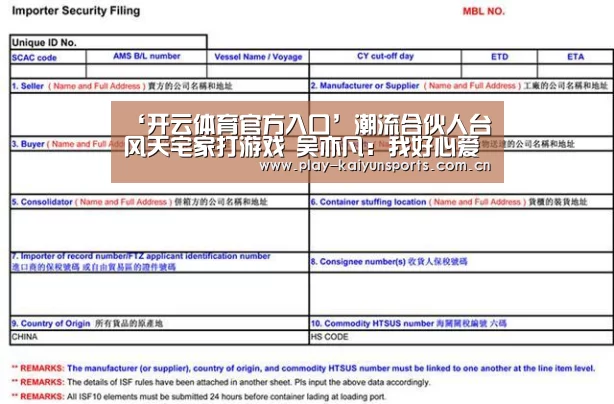614x404 pixels.
Task: Click the '1. Seller' section label
Action: point(27,86)
